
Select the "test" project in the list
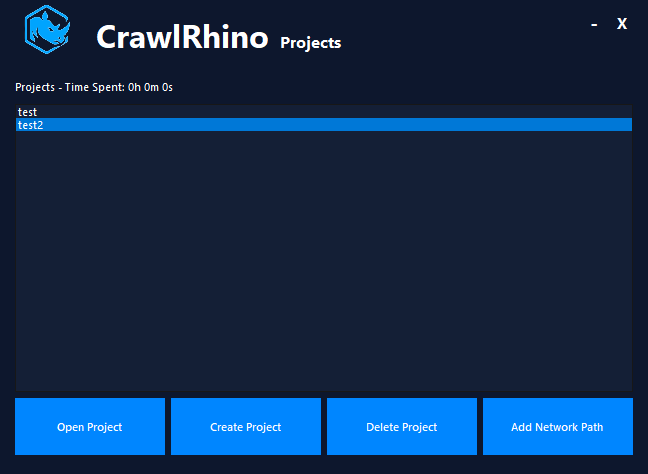[324, 112]
